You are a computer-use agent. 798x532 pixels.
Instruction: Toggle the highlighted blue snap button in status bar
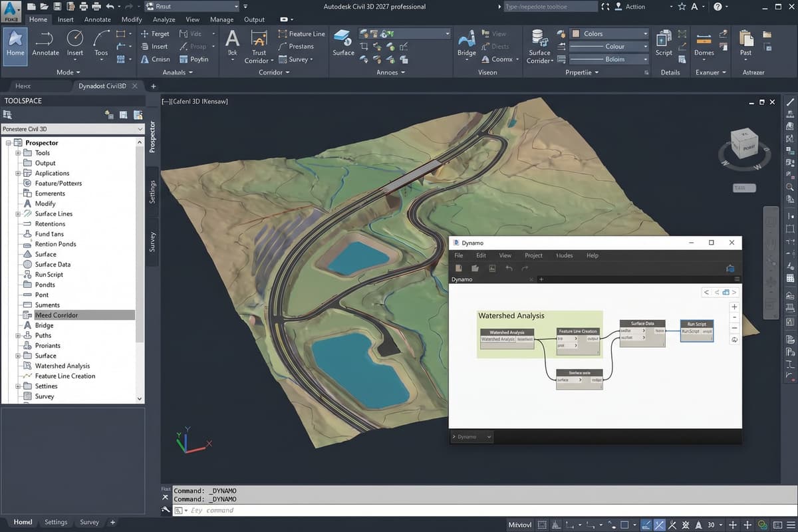660,525
